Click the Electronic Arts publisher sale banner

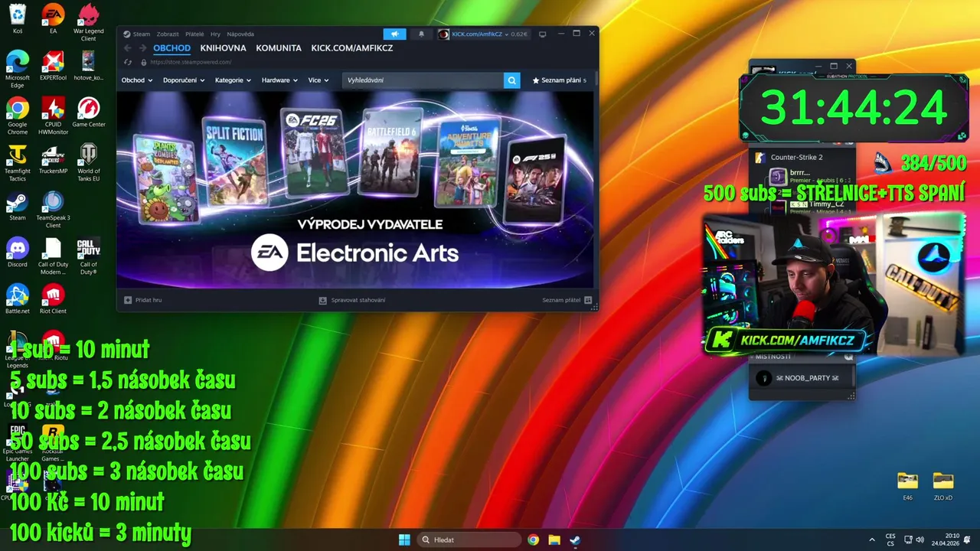[x=354, y=189]
